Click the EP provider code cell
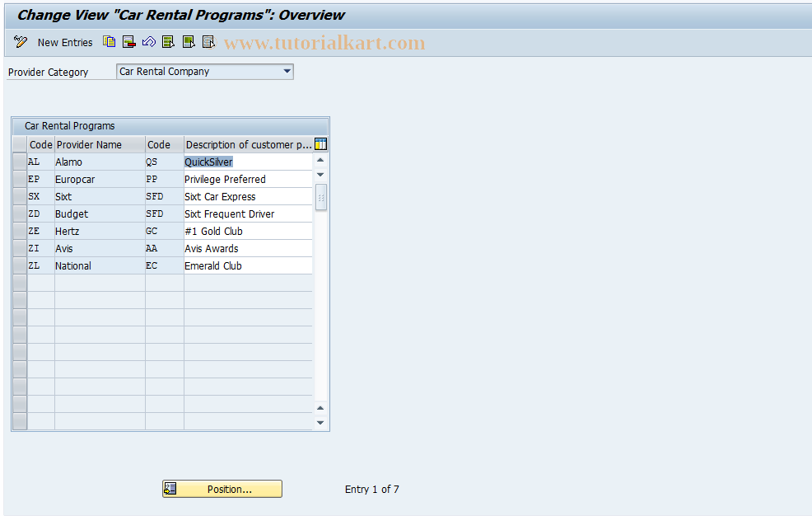Screen dimensions: 812x516 41,179
